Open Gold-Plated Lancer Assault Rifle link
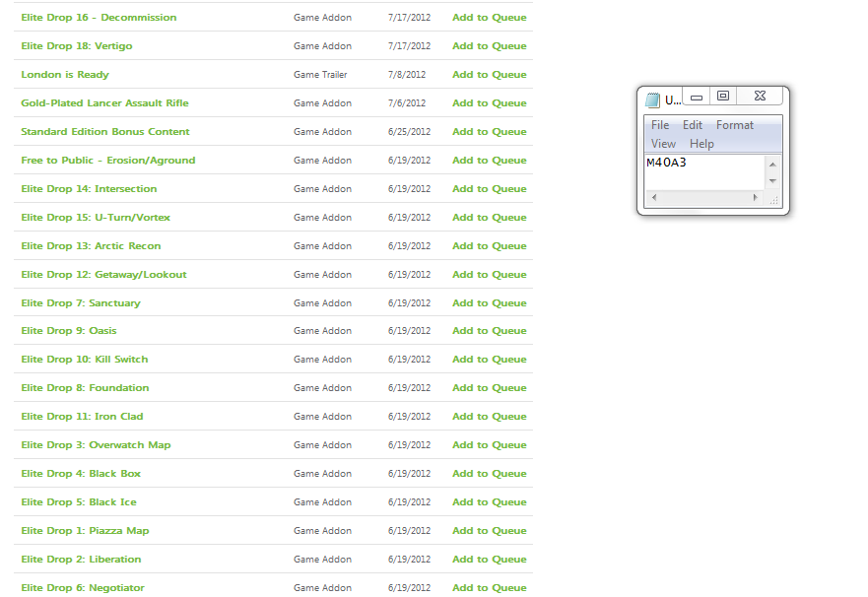Screen dimensions: 868x597 [x=104, y=102]
